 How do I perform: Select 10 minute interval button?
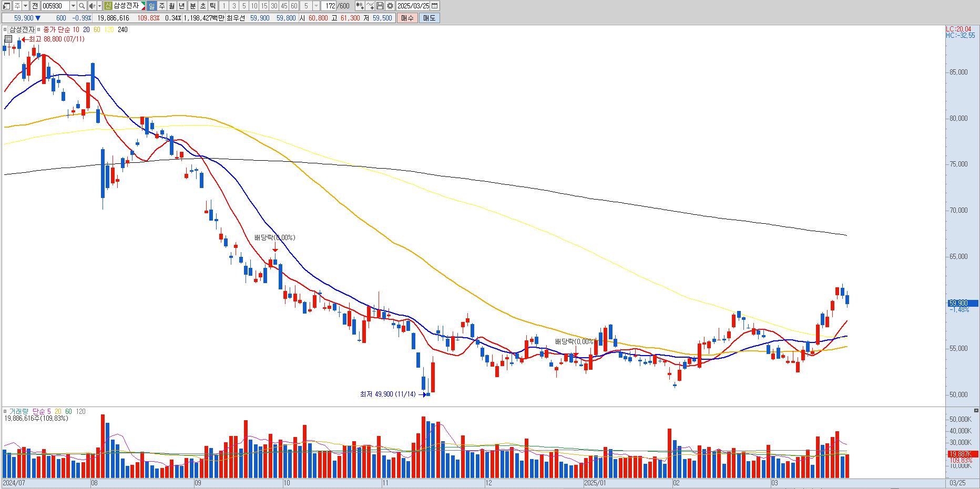(254, 6)
